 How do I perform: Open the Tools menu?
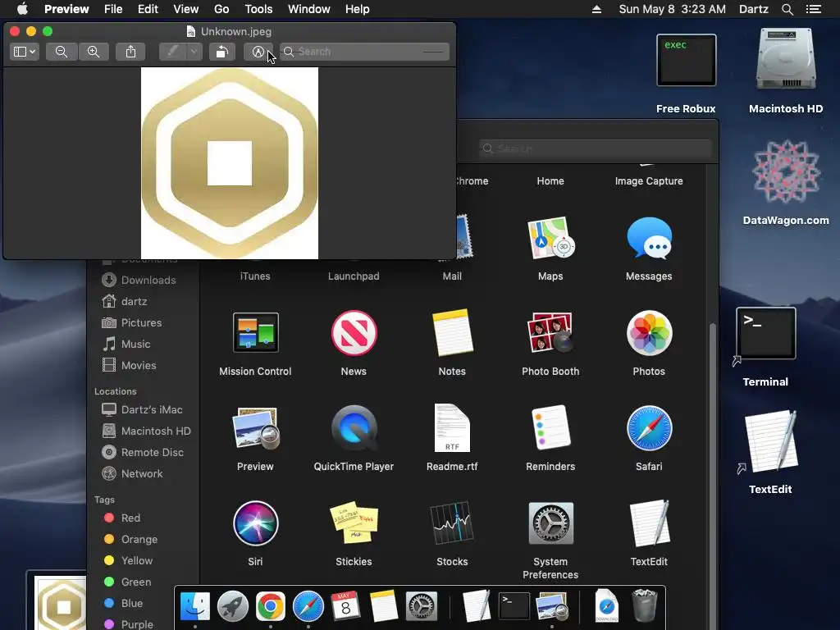(x=258, y=9)
